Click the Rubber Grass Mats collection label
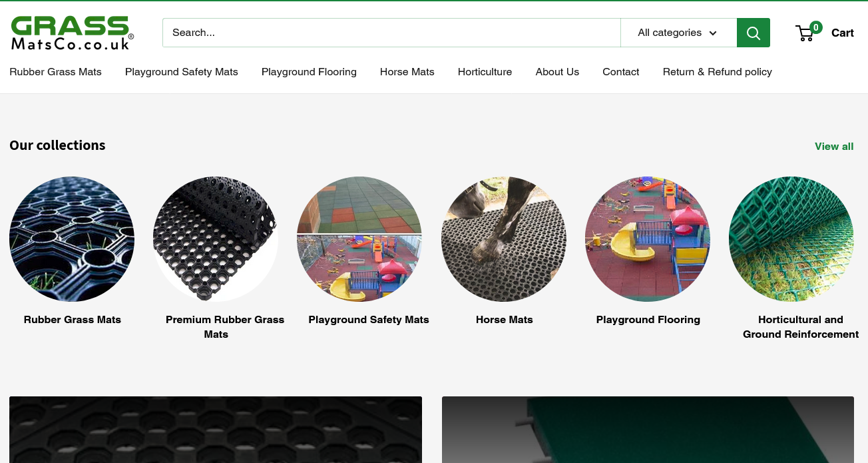868x463 pixels. coord(73,320)
